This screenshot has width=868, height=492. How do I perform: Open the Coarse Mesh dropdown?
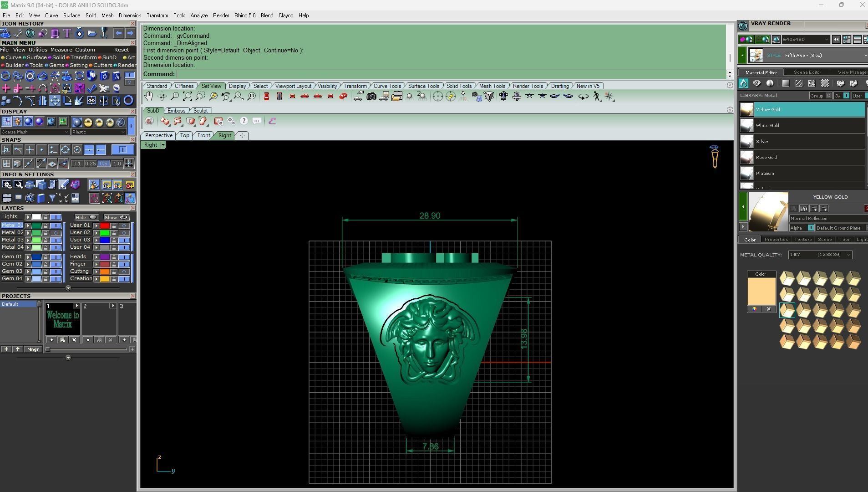coord(35,132)
